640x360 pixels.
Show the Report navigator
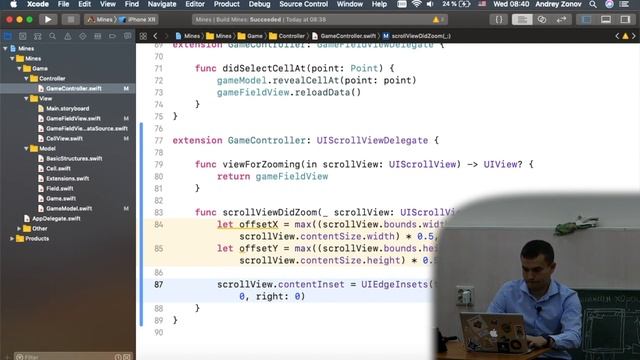(127, 36)
